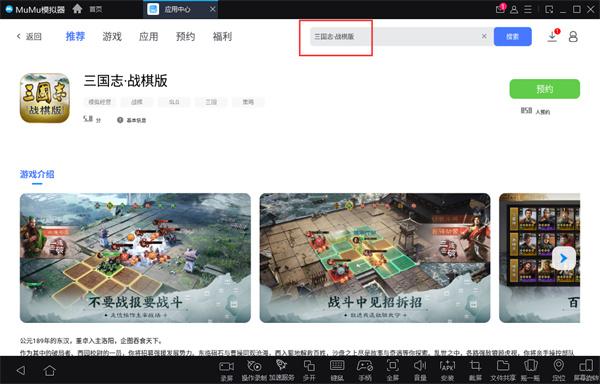Open 不要战报要战斗 screenshot
The width and height of the screenshot is (600, 384).
pos(135,258)
